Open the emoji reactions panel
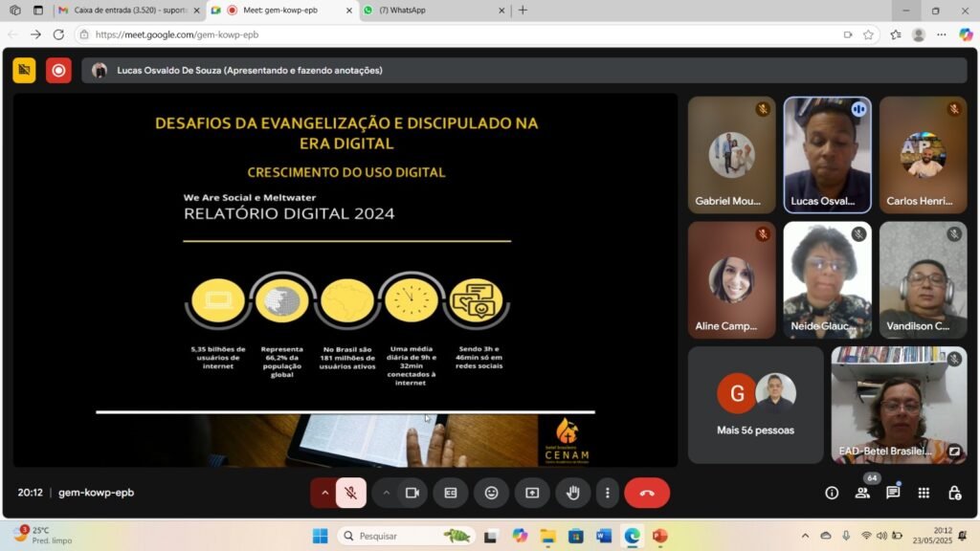 tap(492, 493)
